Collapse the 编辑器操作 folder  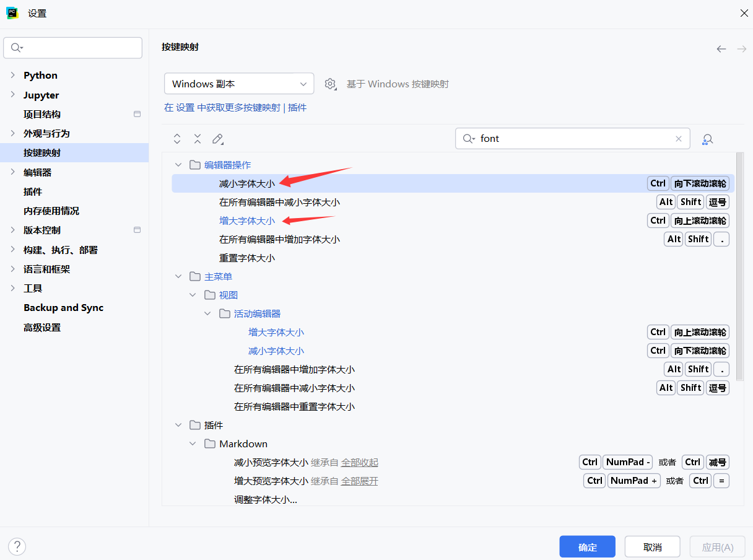[179, 165]
